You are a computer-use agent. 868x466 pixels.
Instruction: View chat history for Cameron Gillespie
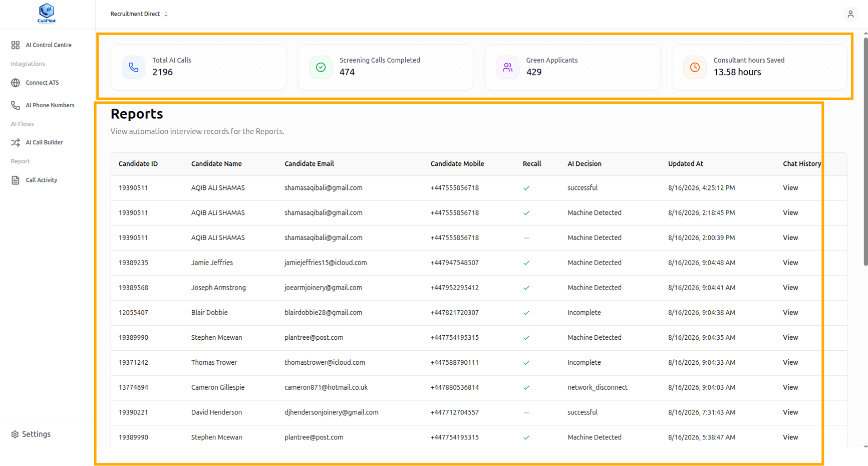click(x=790, y=387)
